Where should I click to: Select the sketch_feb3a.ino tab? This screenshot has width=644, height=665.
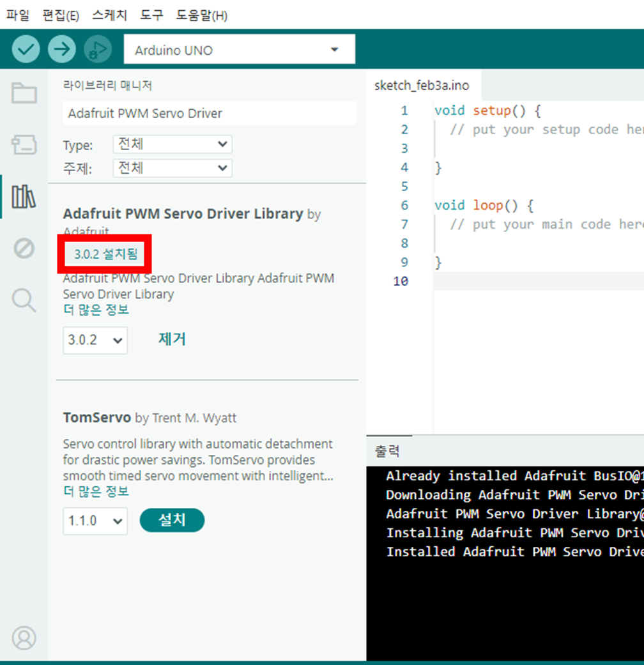point(422,86)
